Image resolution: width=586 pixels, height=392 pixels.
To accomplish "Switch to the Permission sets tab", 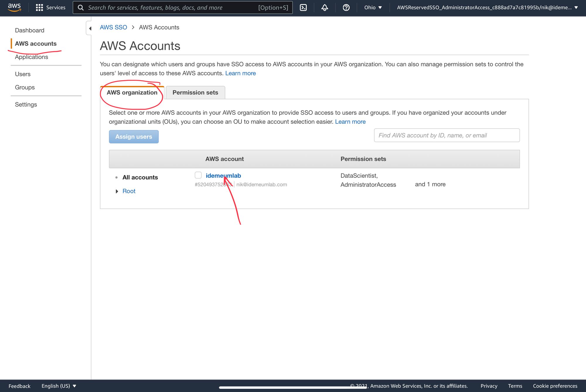I will [195, 93].
